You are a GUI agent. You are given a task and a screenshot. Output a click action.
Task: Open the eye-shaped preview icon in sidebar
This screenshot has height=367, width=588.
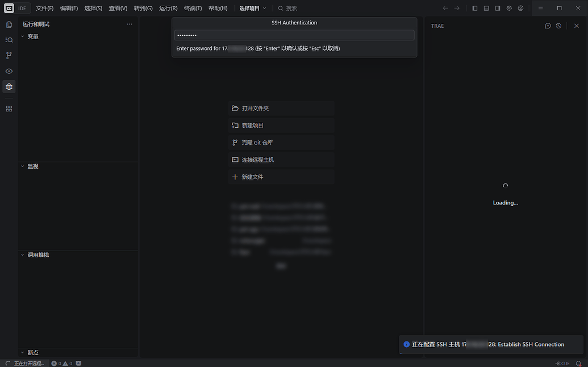coord(9,71)
